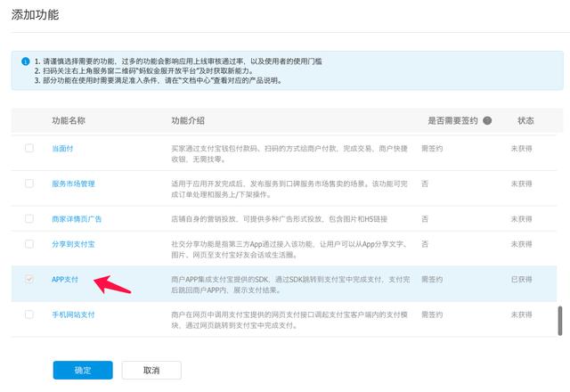
Task: Tick the checkbox for 手机网站支付
Action: (x=29, y=314)
